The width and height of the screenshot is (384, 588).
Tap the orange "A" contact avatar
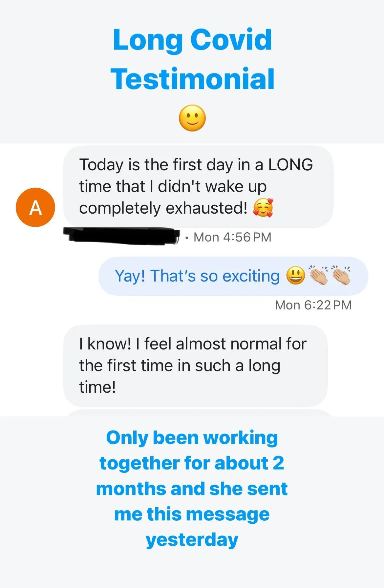(35, 207)
